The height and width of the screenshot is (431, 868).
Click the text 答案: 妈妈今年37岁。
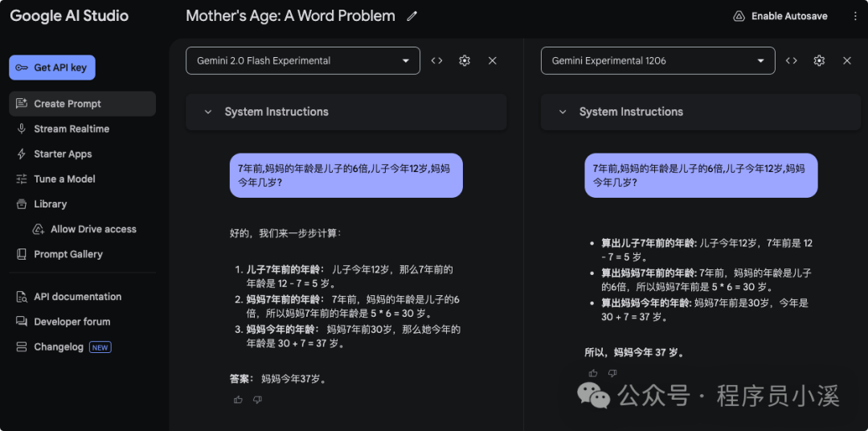[x=278, y=380]
